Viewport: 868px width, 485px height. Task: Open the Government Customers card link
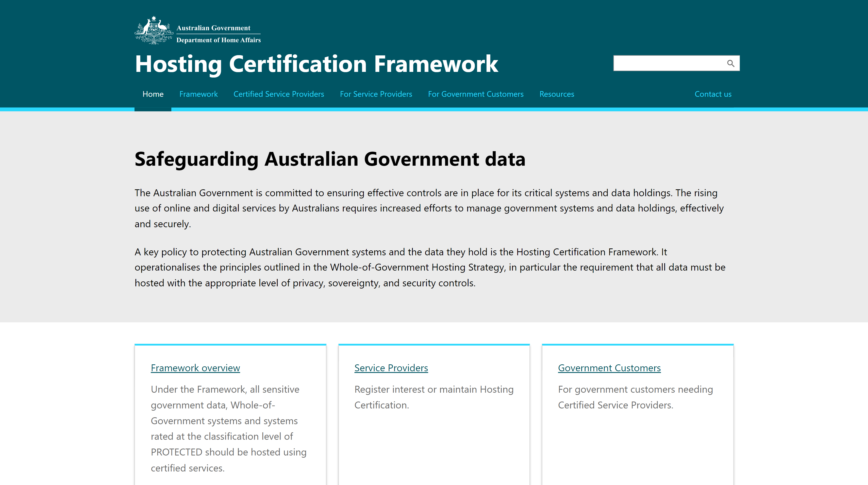pos(609,368)
